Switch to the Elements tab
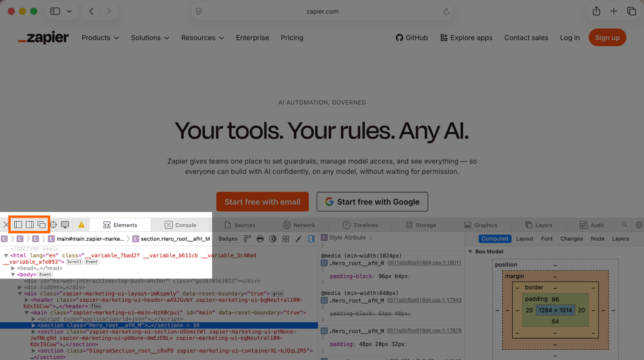 tap(120, 225)
